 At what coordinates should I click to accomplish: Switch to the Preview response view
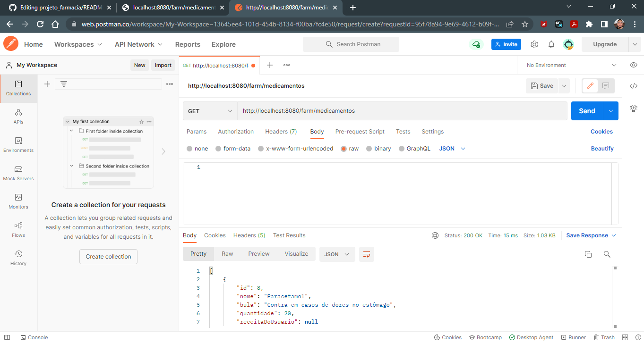[x=258, y=253]
